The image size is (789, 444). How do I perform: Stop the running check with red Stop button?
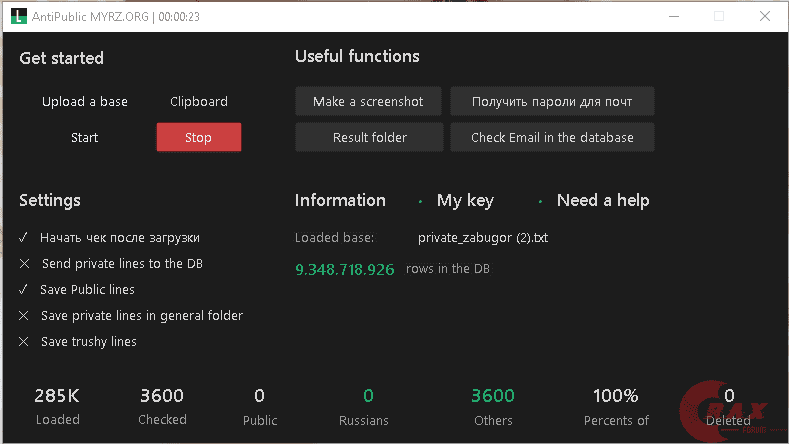click(199, 137)
